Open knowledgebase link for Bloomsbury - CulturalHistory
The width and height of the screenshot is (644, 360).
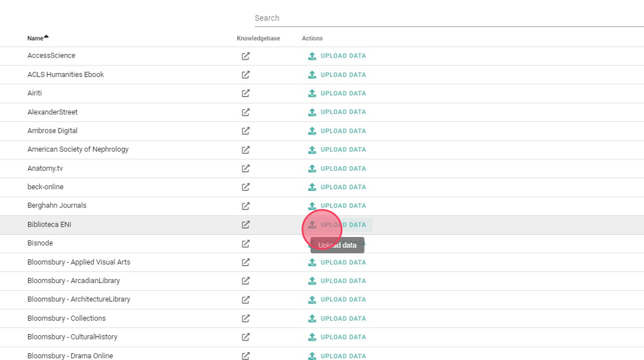(246, 337)
